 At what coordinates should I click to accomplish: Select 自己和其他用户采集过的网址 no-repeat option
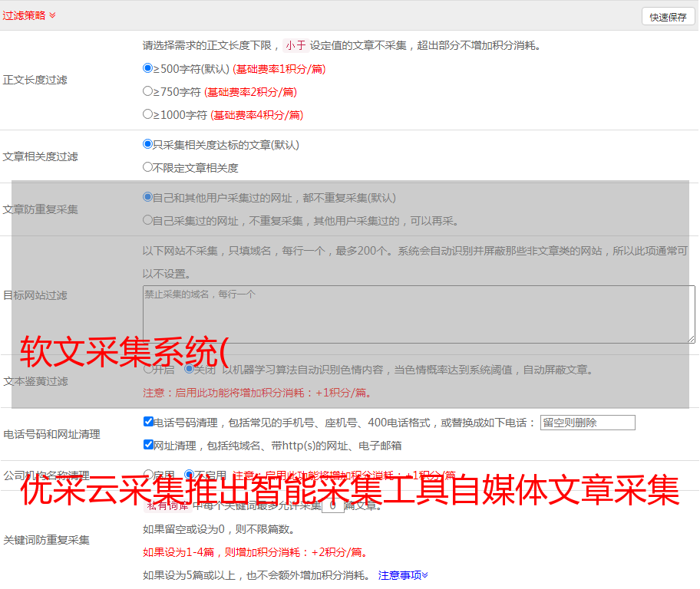(148, 197)
